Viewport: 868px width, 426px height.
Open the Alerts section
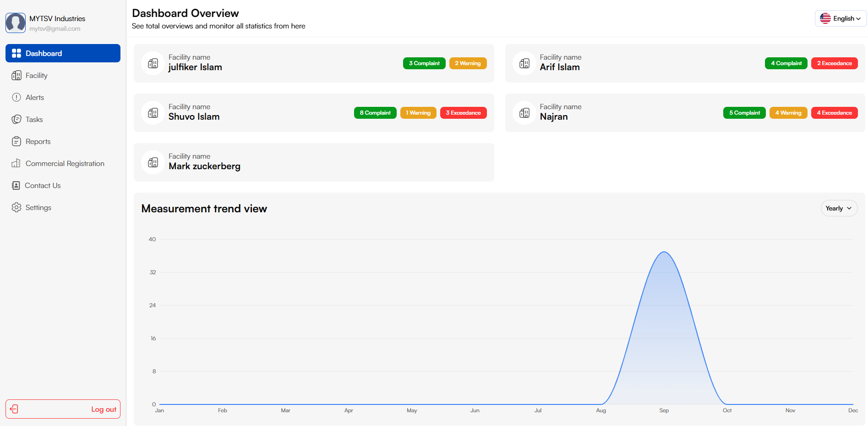pos(63,97)
